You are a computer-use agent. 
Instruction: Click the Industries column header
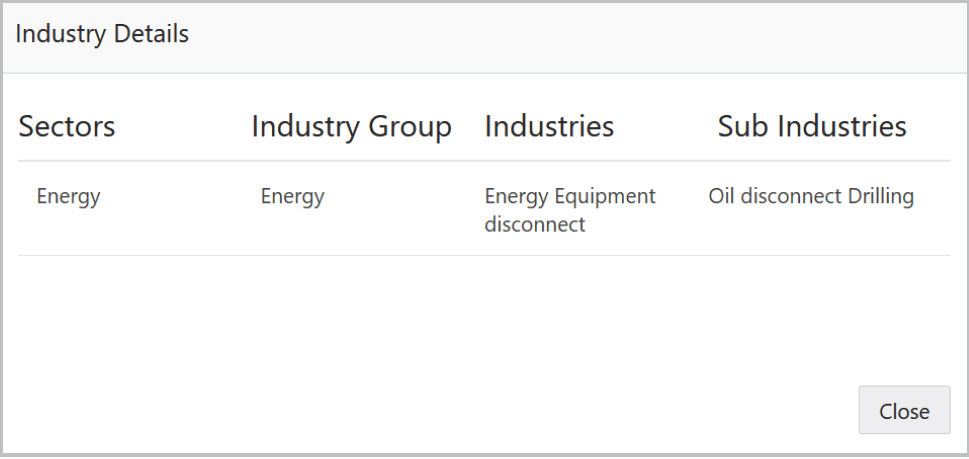[549, 127]
